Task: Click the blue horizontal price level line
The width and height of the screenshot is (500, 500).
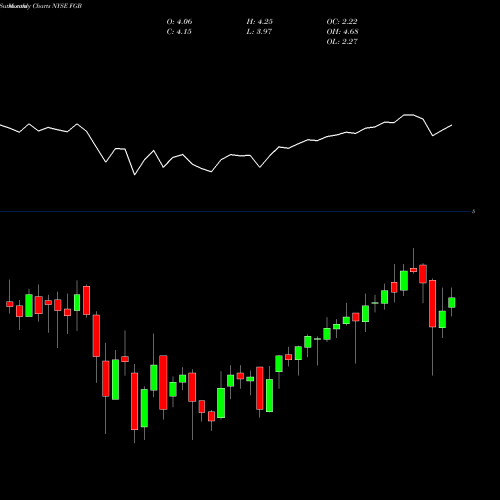Action: point(235,212)
